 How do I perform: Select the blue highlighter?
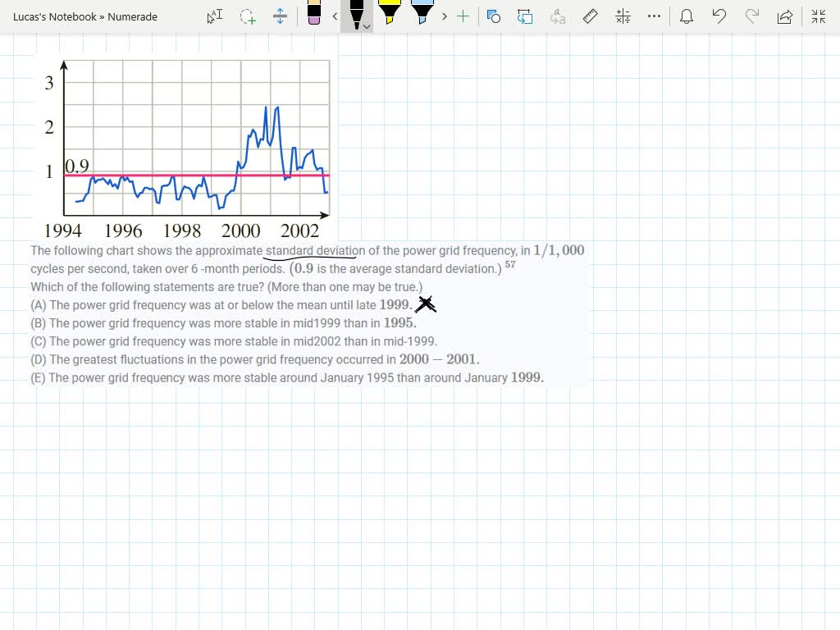pyautogui.click(x=422, y=15)
